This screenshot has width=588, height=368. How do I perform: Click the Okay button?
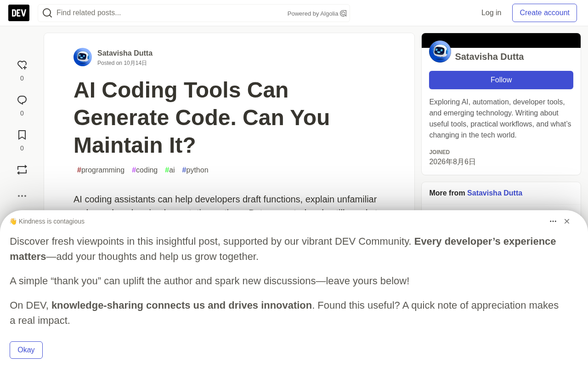26,350
